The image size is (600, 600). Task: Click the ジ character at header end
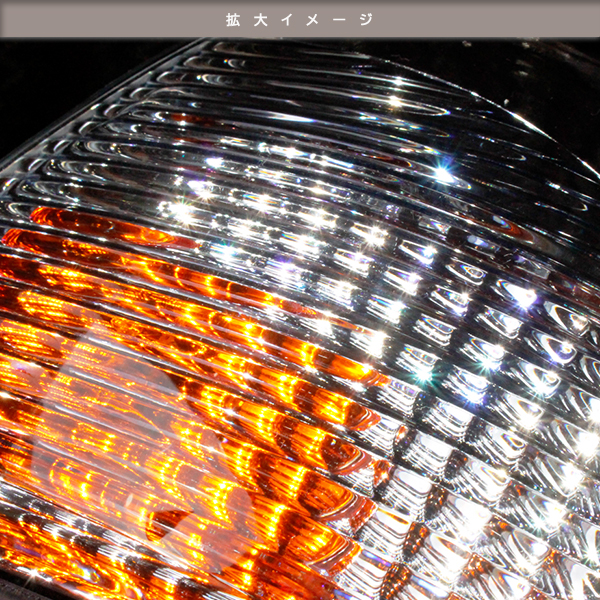tap(364, 19)
